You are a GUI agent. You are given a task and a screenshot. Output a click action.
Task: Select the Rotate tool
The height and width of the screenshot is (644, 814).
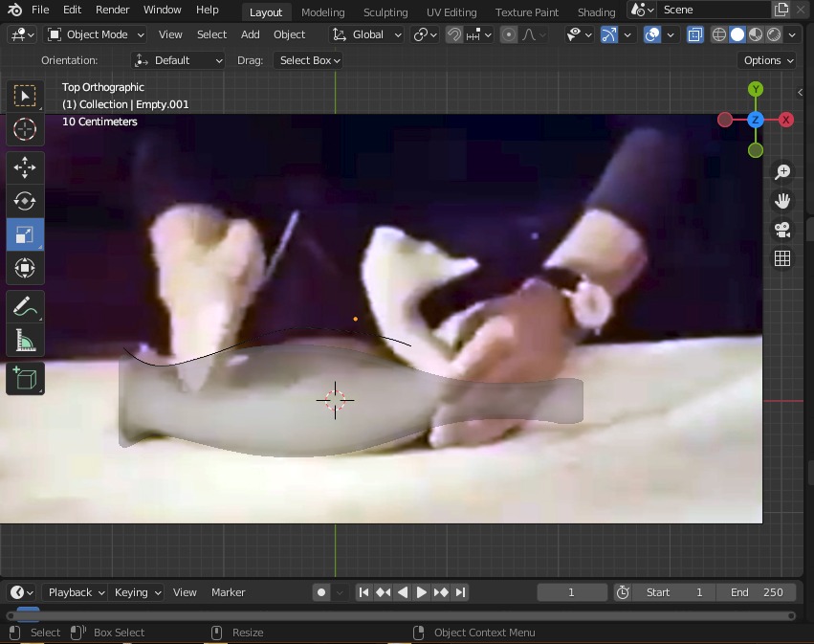click(x=25, y=201)
